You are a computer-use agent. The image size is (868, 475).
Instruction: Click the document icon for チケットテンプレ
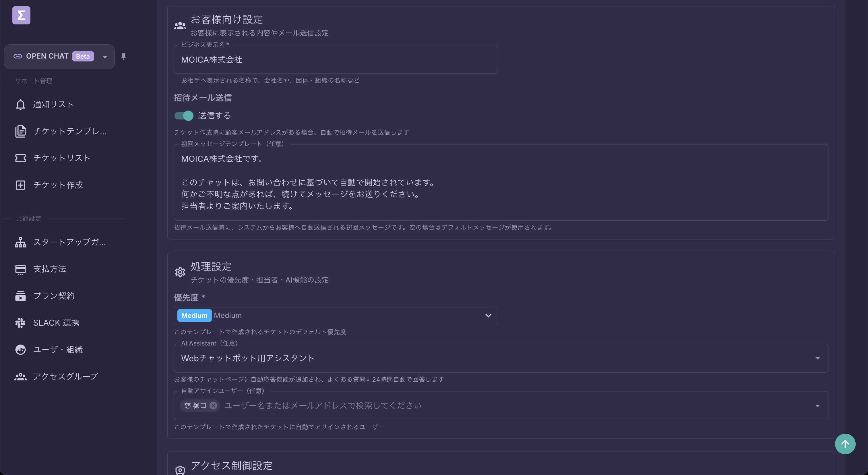click(x=21, y=131)
